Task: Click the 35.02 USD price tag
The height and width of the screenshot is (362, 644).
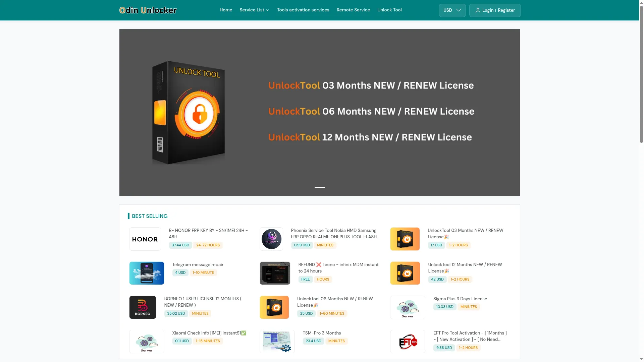Action: click(176, 314)
